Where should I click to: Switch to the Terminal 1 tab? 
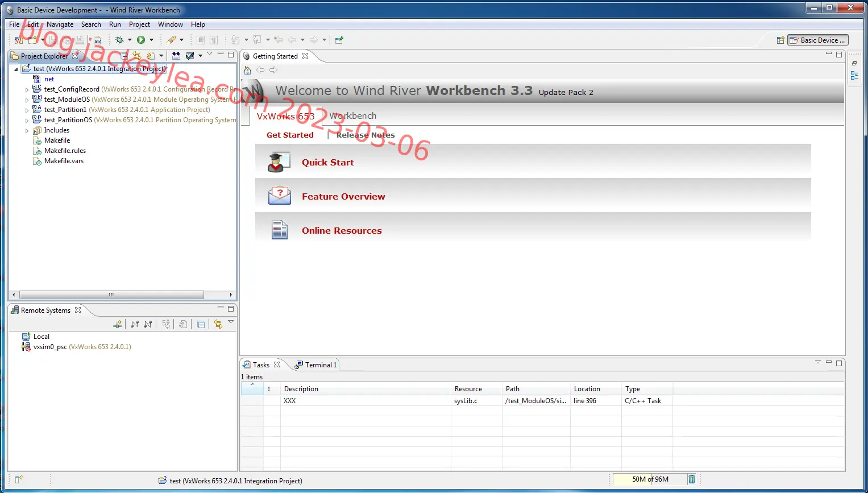click(316, 365)
